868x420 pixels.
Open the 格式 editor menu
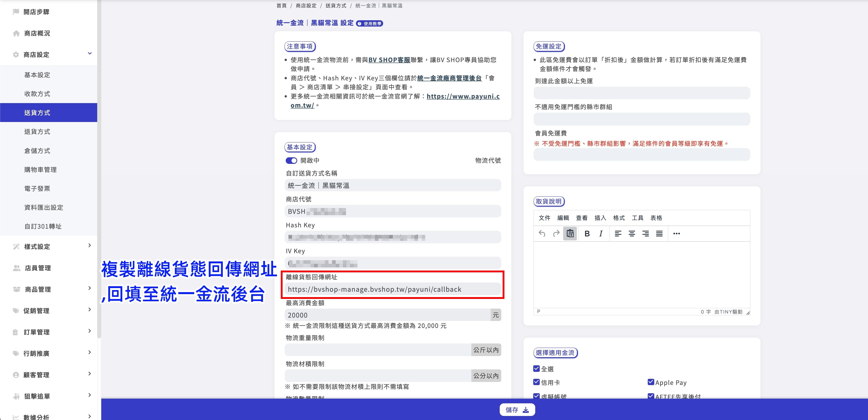pos(619,218)
